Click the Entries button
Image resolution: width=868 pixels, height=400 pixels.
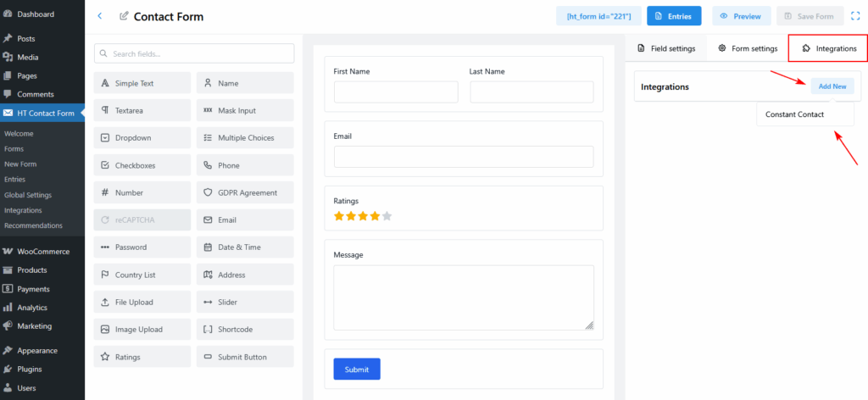coord(674,16)
